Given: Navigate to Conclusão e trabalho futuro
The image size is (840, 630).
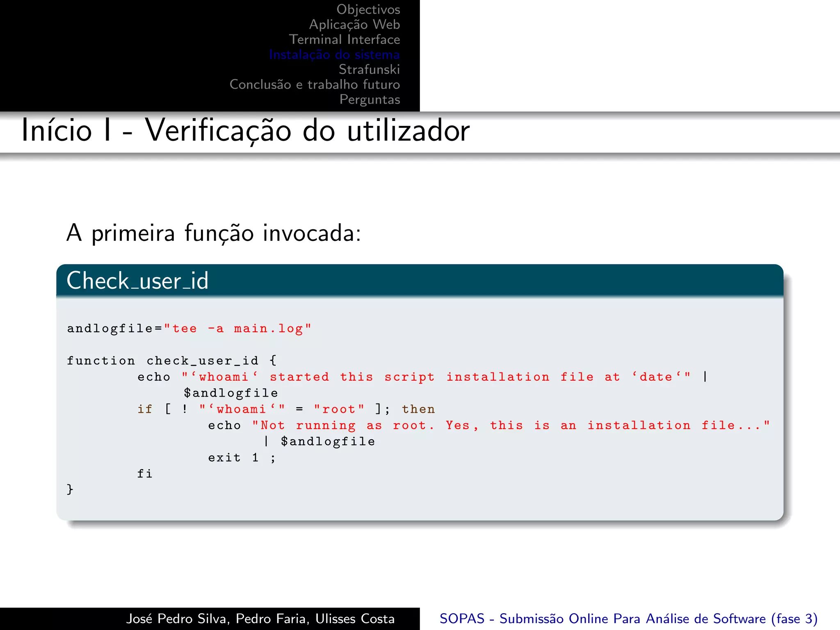Looking at the screenshot, I should pyautogui.click(x=315, y=84).
